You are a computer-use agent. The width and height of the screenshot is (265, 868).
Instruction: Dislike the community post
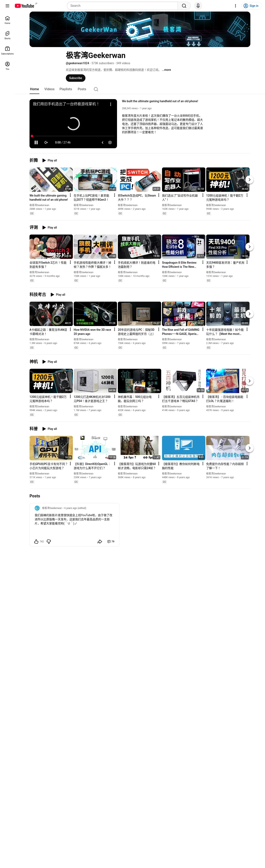(49, 542)
